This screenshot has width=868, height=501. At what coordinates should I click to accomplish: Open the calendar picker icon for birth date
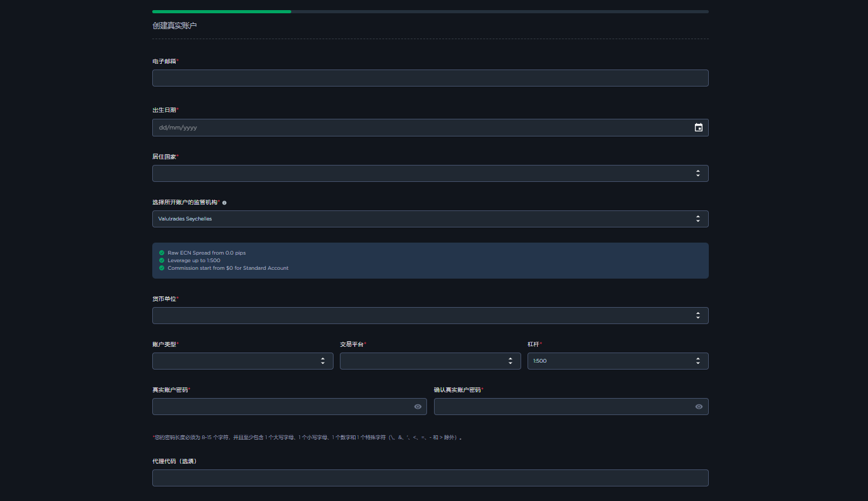[698, 128]
